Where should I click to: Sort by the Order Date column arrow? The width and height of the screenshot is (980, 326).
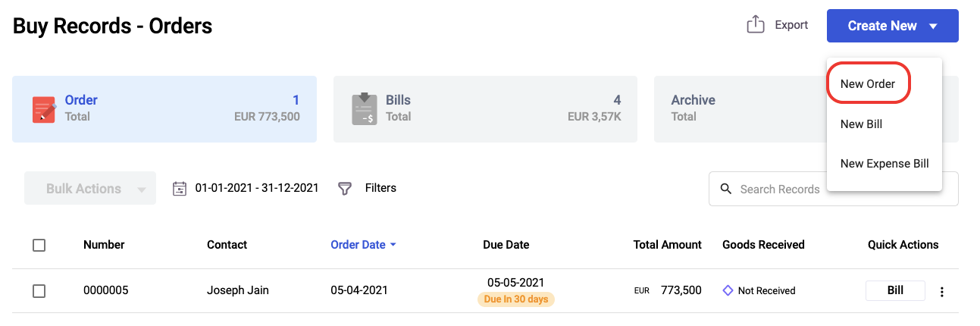click(393, 245)
